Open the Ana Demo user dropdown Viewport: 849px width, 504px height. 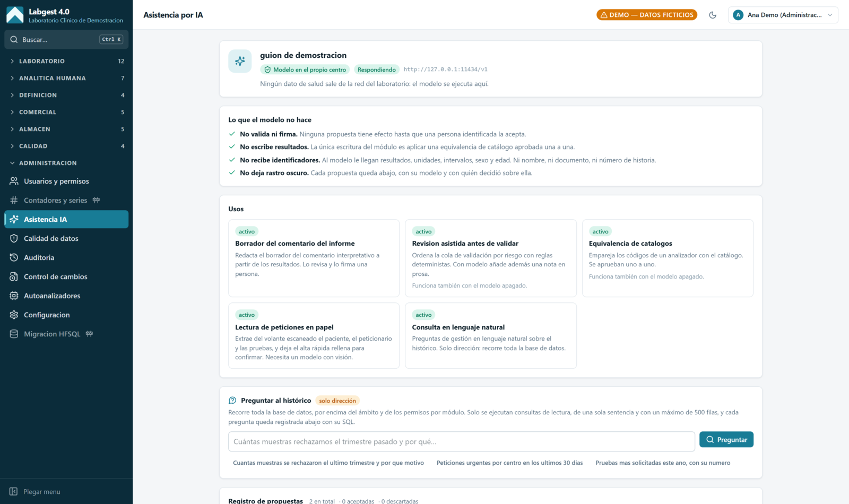[x=783, y=15]
